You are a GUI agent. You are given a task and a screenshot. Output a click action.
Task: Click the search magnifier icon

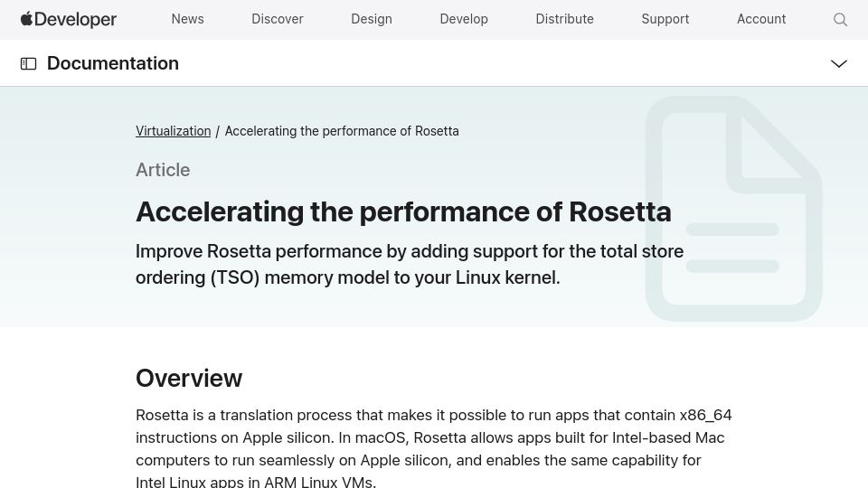[x=840, y=19]
